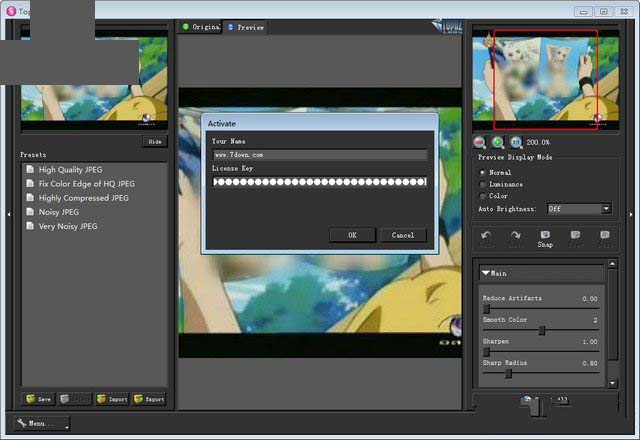
Task: Click the Export presets button
Action: pyautogui.click(x=149, y=399)
